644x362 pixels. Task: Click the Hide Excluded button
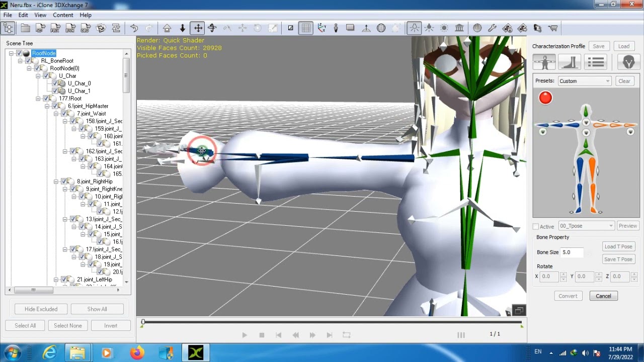click(x=41, y=309)
